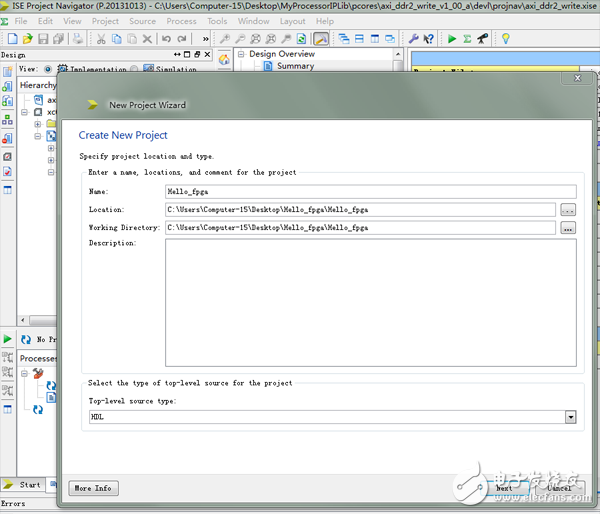Viewport: 600px width, 514px height.
Task: Click into the project Name field
Action: [x=370, y=191]
